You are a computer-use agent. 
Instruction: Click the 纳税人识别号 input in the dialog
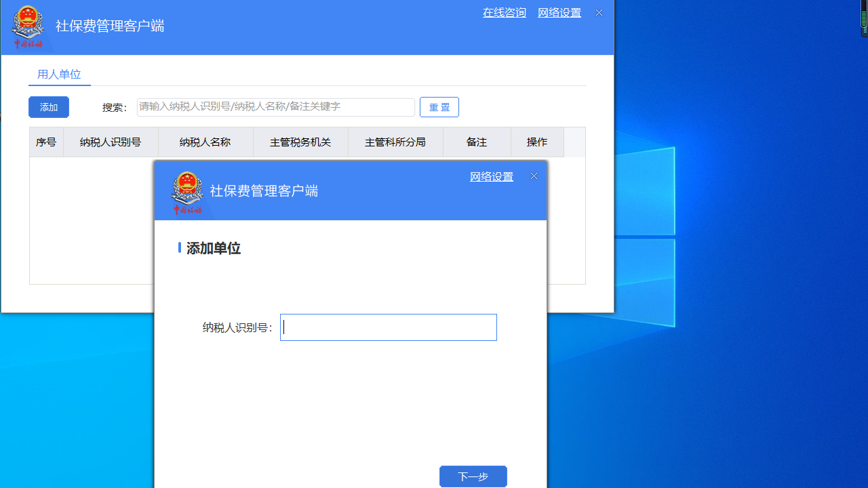pyautogui.click(x=388, y=327)
